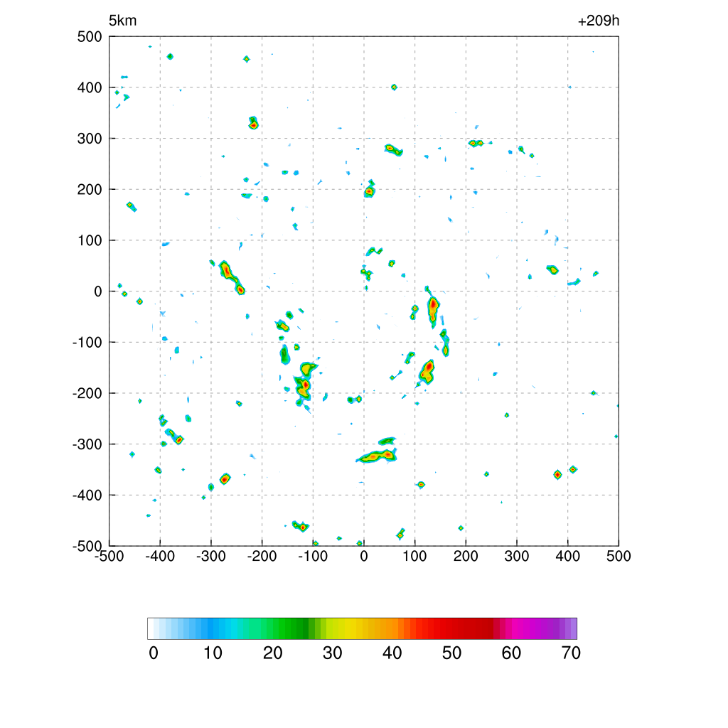Screen dimensions: 728x728
Task: Click colorbar label '30'
Action: pyautogui.click(x=333, y=653)
